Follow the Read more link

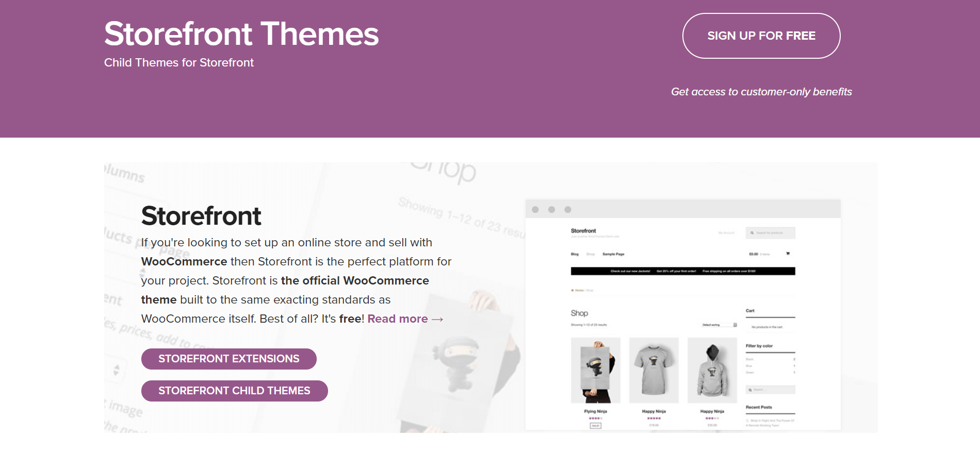pyautogui.click(x=405, y=319)
